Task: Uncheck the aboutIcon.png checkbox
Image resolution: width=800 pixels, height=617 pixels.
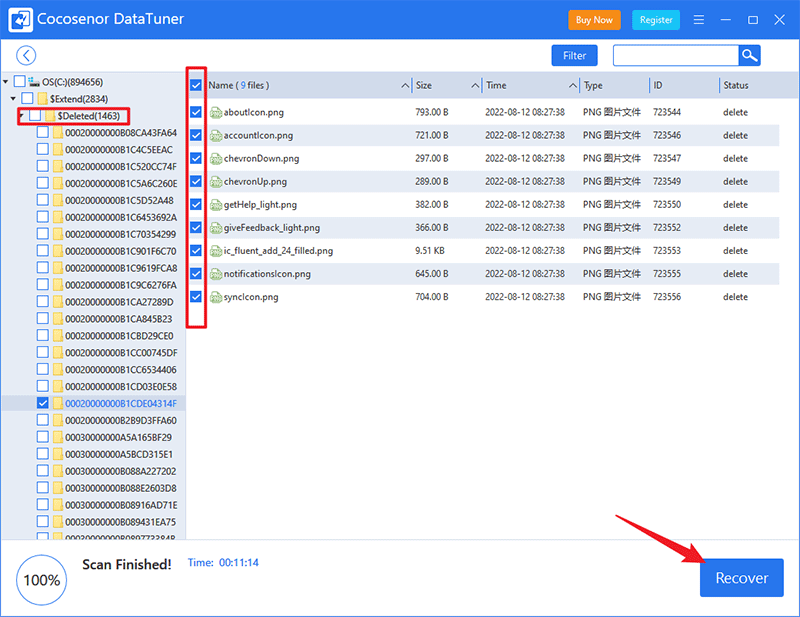Action: pyautogui.click(x=196, y=112)
